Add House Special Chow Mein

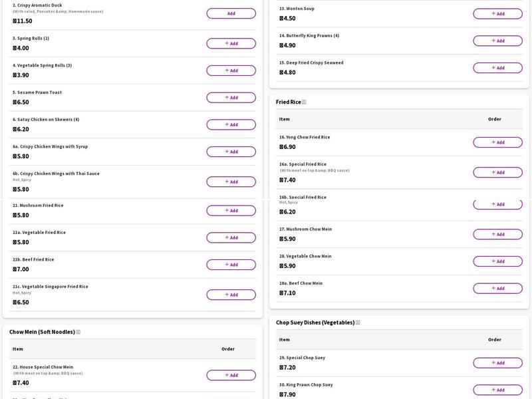click(231, 375)
